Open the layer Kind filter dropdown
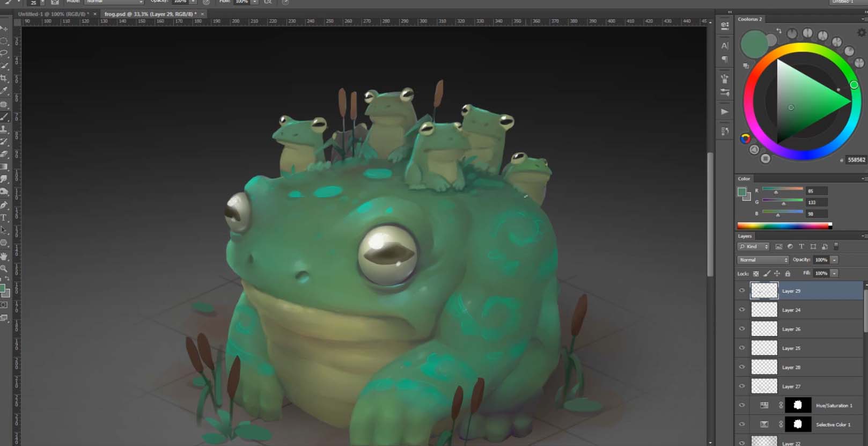 754,246
